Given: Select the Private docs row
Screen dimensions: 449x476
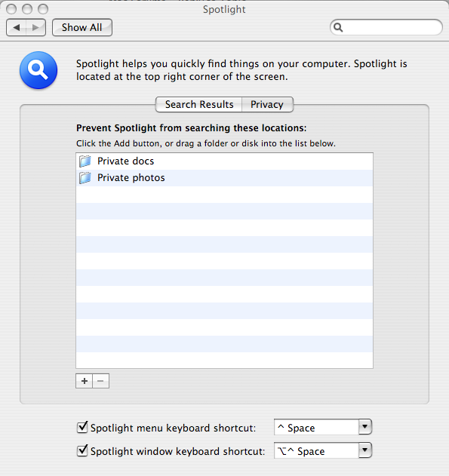Looking at the screenshot, I should click(x=224, y=161).
